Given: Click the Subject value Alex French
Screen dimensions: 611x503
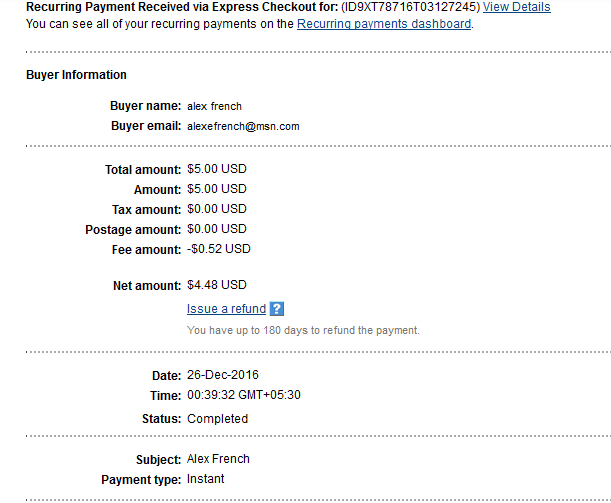Looking at the screenshot, I should (218, 459).
